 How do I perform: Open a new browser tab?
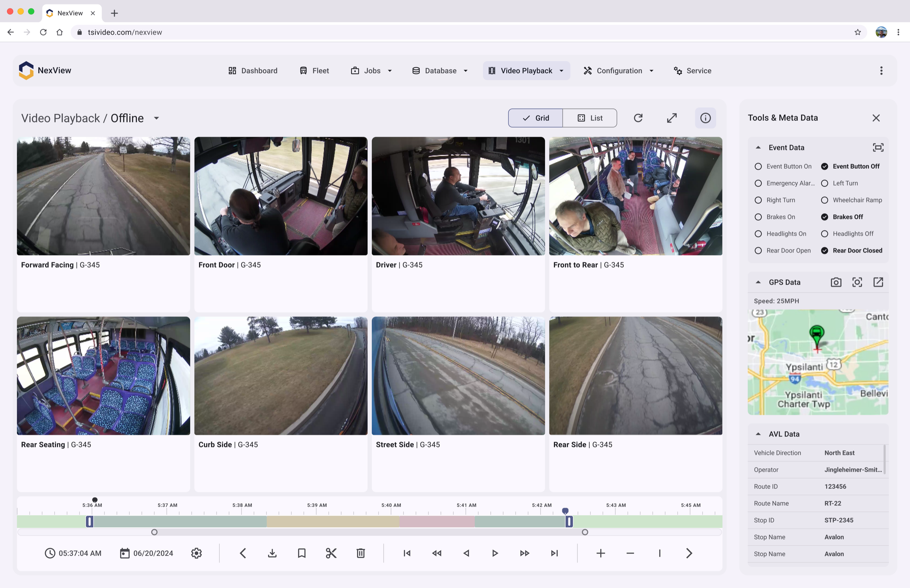tap(114, 13)
